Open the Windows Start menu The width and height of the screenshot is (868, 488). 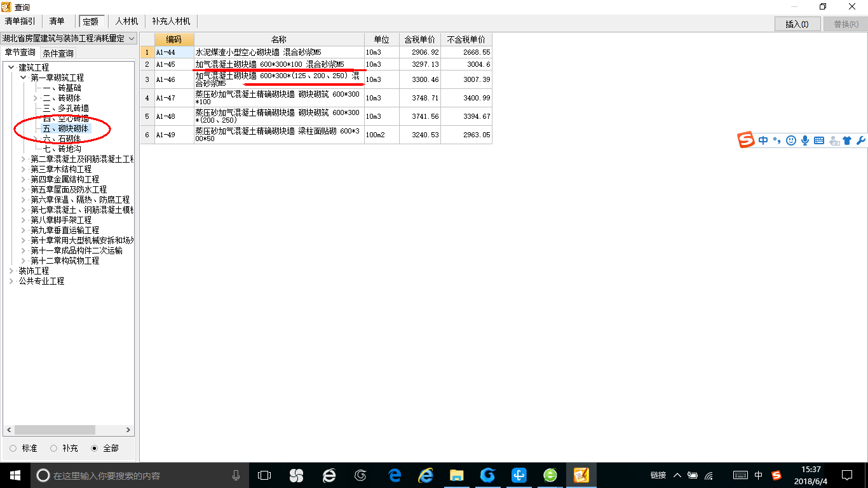(15, 475)
